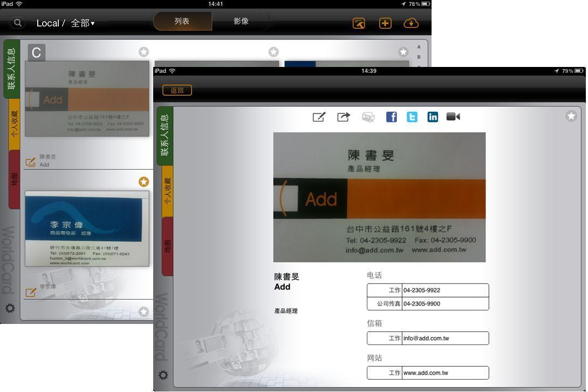The width and height of the screenshot is (588, 392).
Task: Start a video call with the camera icon
Action: coord(453,117)
